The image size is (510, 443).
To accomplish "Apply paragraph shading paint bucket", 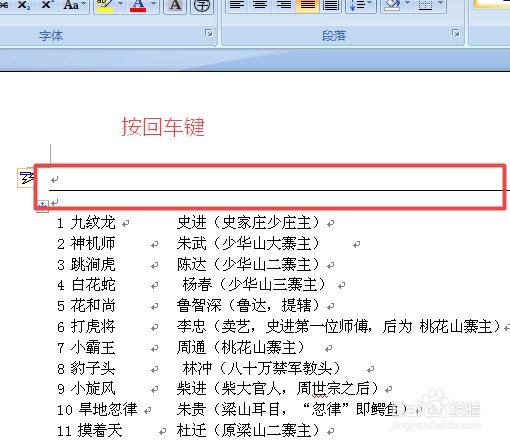I will pyautogui.click(x=392, y=5).
